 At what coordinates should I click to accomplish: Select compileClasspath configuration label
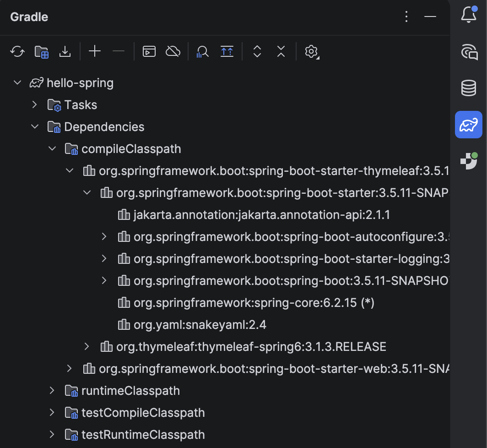click(131, 149)
